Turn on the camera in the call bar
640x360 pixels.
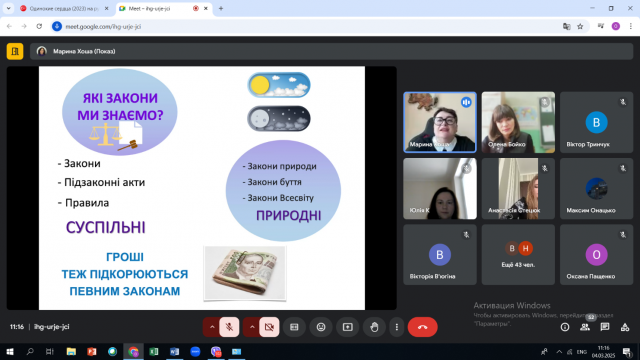[x=269, y=327]
